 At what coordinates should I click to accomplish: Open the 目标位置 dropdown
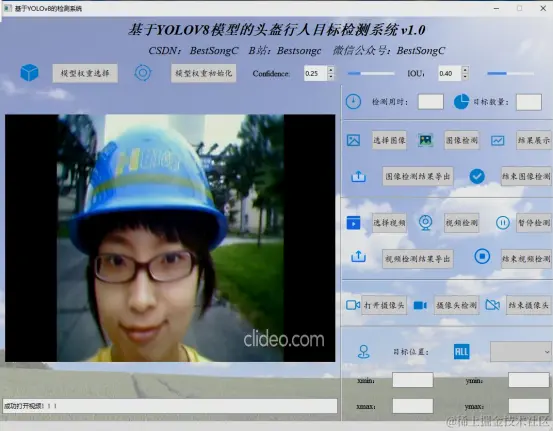click(521, 352)
